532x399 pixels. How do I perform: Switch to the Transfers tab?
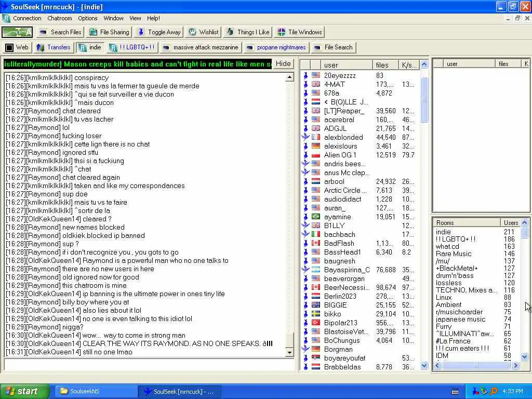[x=54, y=47]
